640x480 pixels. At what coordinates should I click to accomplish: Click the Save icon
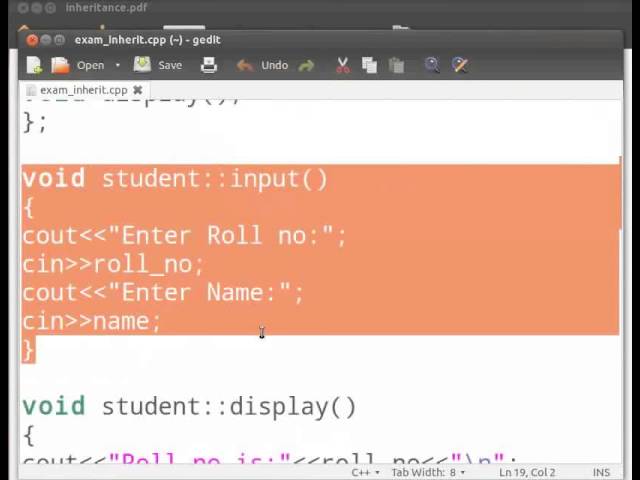[x=142, y=65]
